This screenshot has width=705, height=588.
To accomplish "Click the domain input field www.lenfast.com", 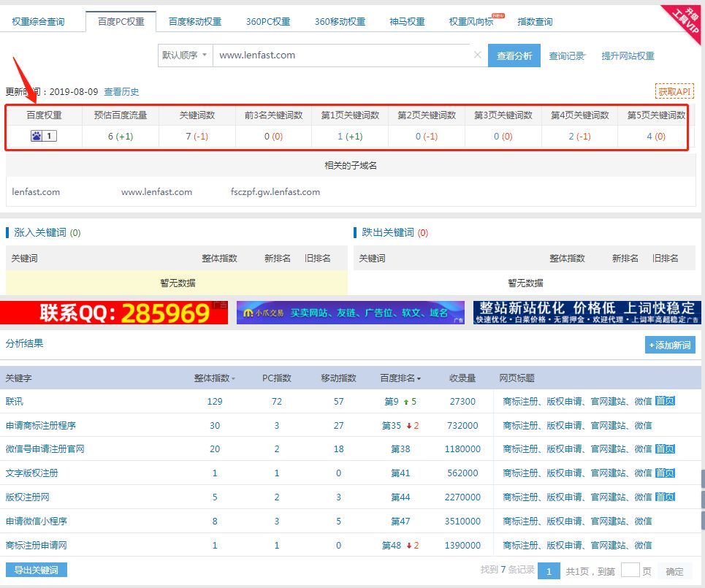I will click(343, 56).
